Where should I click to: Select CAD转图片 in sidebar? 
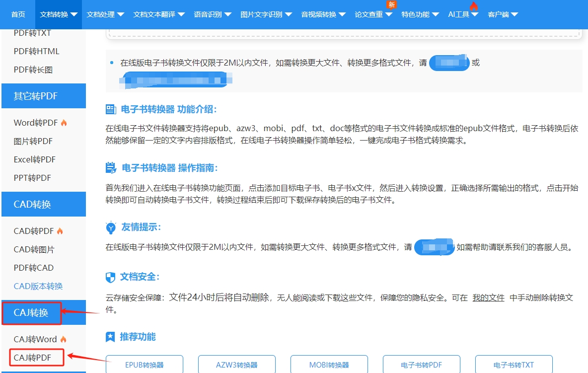(x=34, y=249)
